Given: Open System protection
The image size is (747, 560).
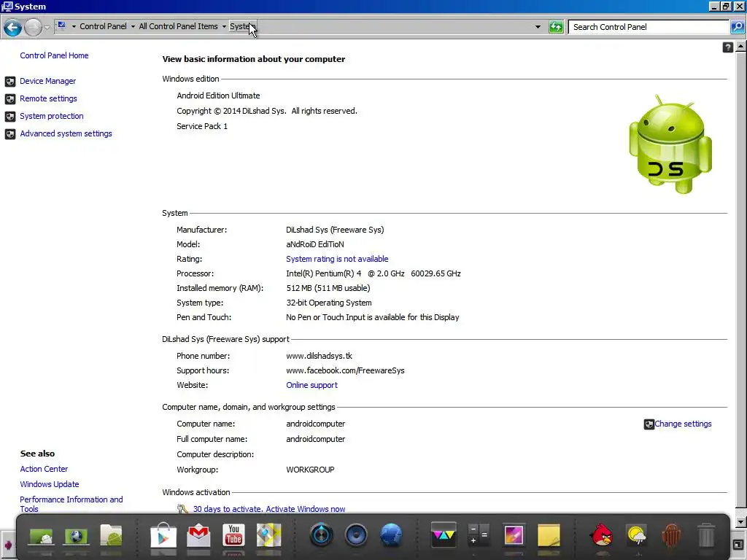Looking at the screenshot, I should (x=52, y=116).
